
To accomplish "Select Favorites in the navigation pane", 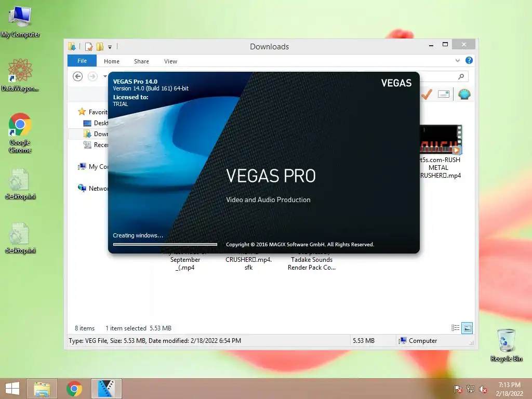I will click(x=92, y=112).
